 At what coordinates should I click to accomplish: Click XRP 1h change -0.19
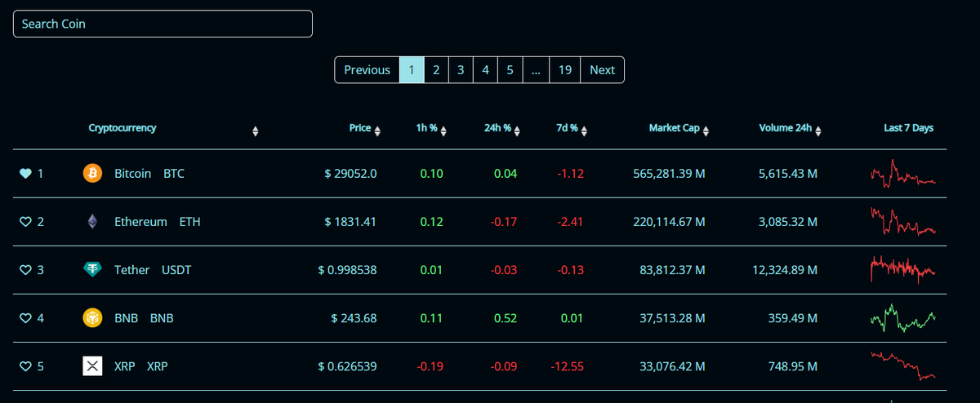(430, 366)
